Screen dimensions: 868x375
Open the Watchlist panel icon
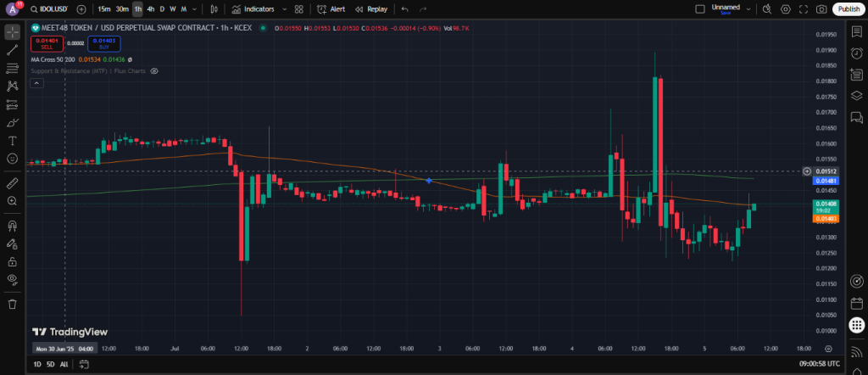[x=856, y=32]
